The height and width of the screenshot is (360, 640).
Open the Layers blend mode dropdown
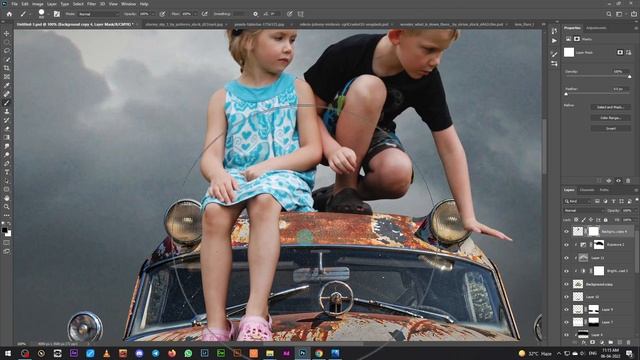click(x=584, y=211)
